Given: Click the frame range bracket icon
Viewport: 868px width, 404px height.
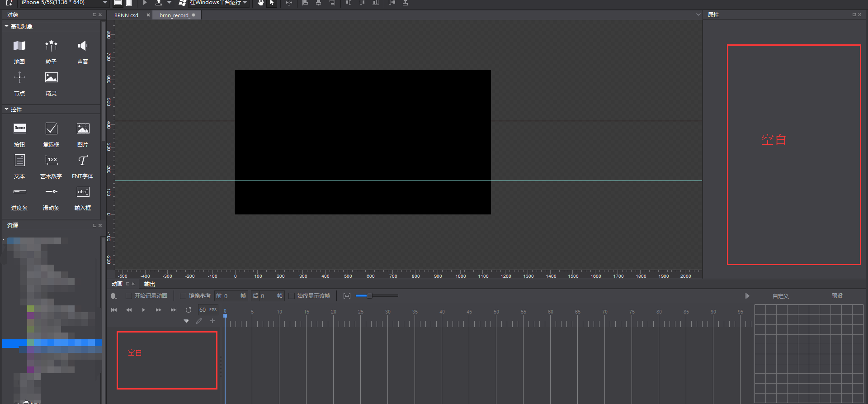Looking at the screenshot, I should pyautogui.click(x=347, y=296).
